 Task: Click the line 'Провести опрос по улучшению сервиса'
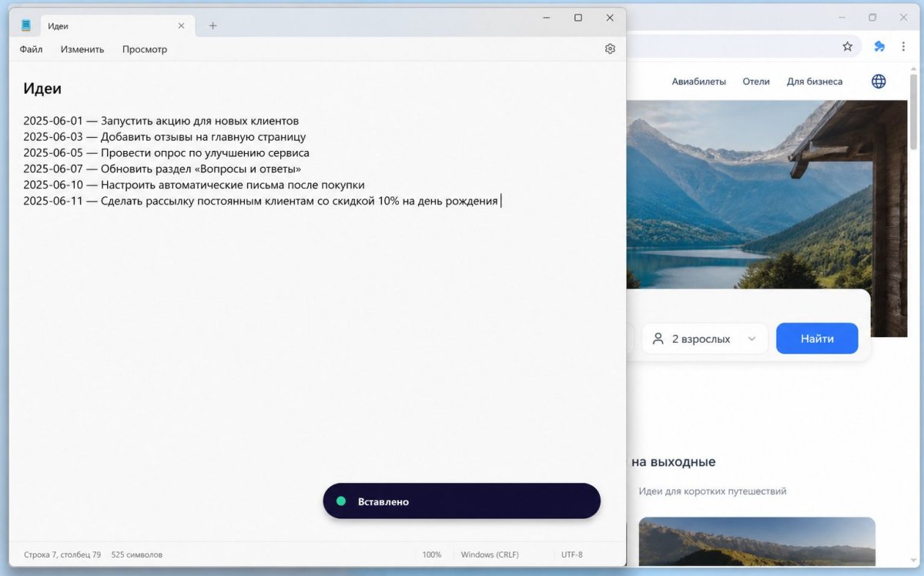[x=166, y=153]
